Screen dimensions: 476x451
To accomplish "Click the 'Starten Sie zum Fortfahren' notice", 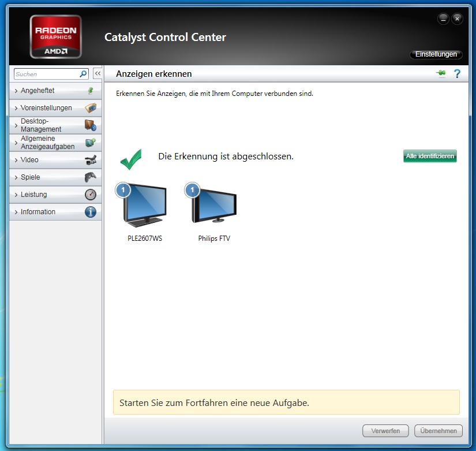I will click(x=286, y=402).
